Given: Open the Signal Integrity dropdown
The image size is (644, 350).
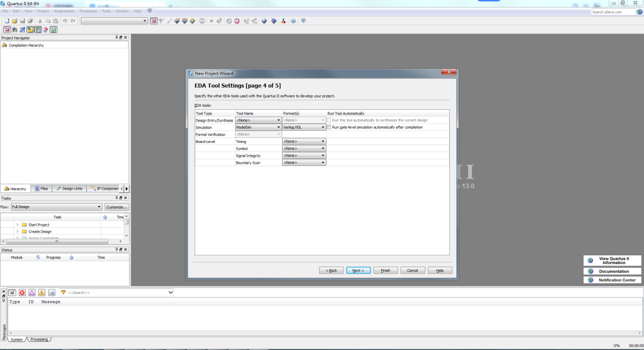Looking at the screenshot, I should pyautogui.click(x=304, y=156).
